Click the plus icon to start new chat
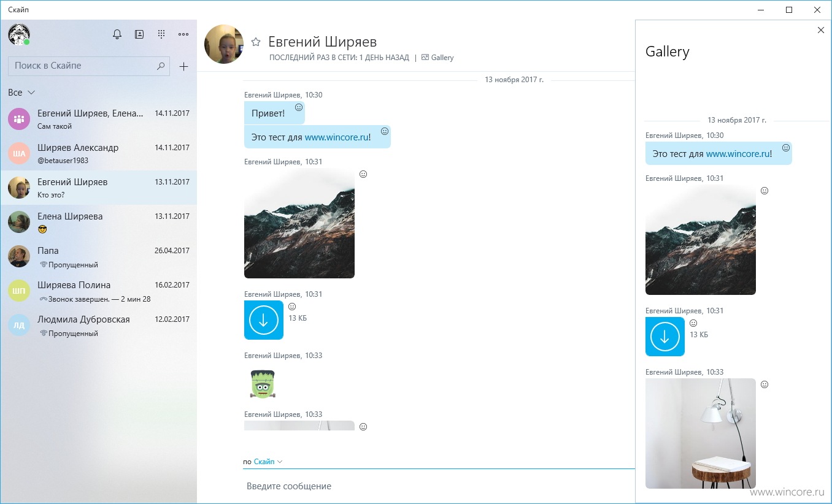The image size is (832, 504). tap(183, 66)
